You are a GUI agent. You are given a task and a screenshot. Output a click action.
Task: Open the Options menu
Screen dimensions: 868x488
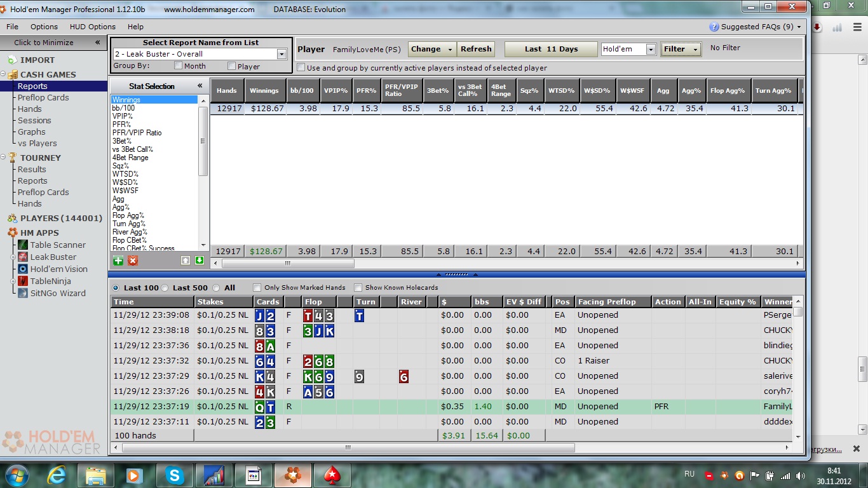(44, 27)
